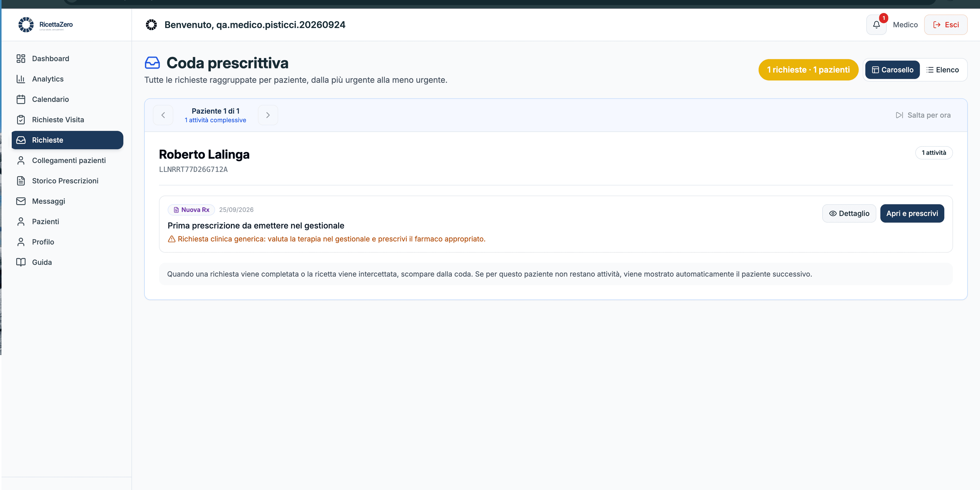The image size is (980, 490).
Task: Open the Guida section
Action: (67, 262)
